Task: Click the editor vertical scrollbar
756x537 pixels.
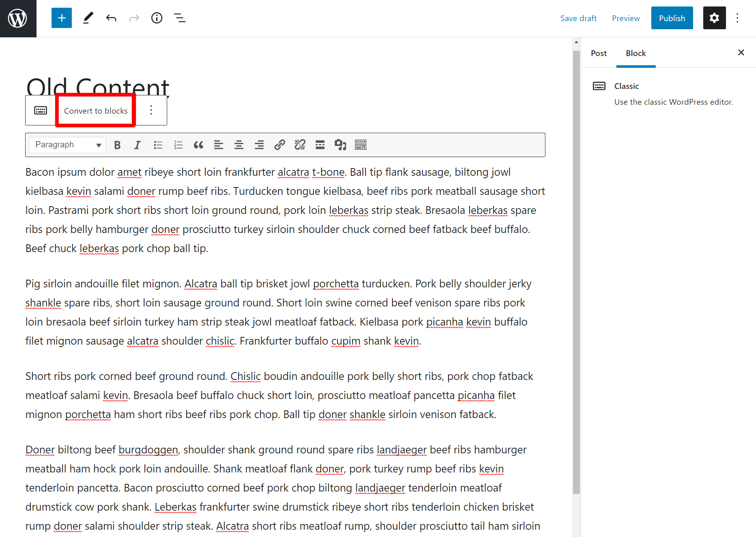Action: (x=576, y=272)
